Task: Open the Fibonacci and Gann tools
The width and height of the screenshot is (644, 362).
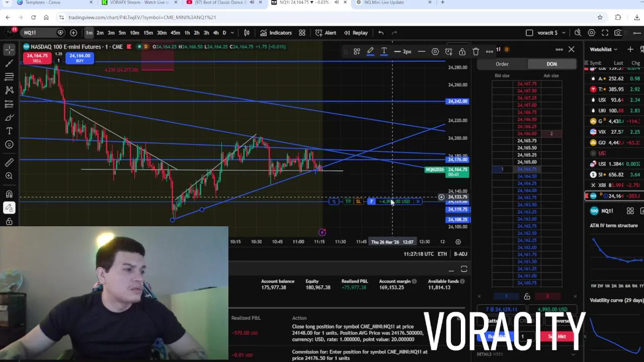Action: [x=9, y=76]
